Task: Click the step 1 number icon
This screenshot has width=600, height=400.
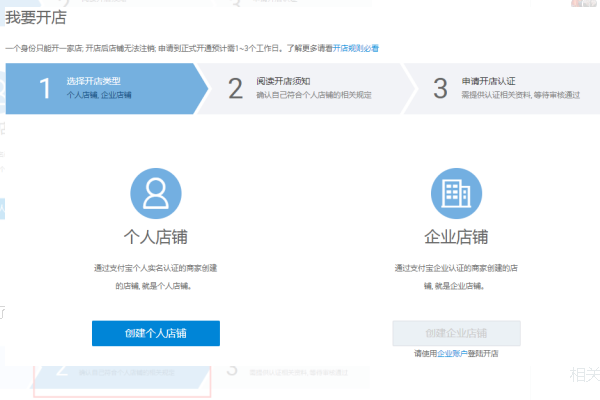Action: pyautogui.click(x=45, y=88)
